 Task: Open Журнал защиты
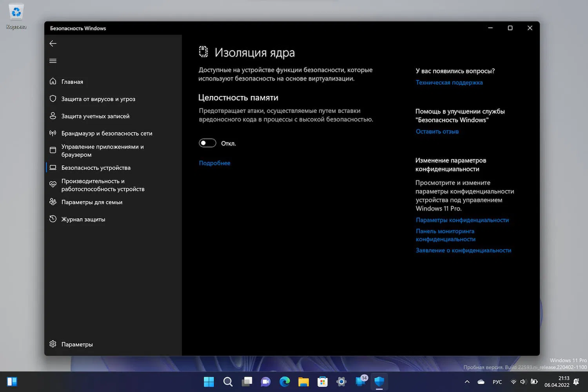[x=83, y=220]
